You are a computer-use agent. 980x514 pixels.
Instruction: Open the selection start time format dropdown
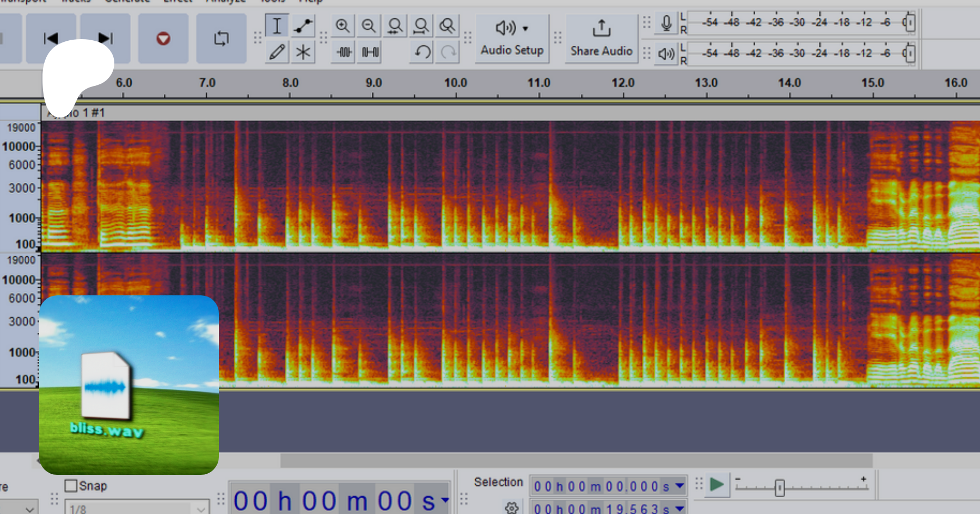[x=679, y=486]
